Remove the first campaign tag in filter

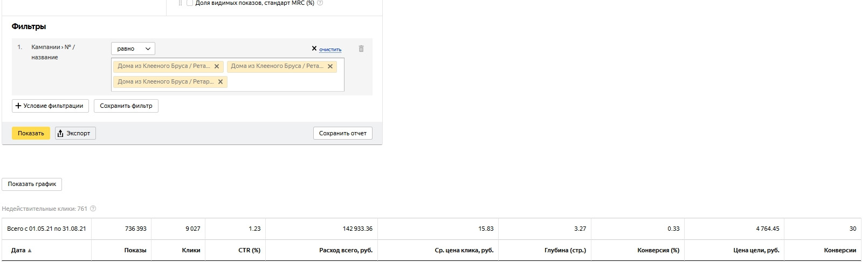point(217,66)
